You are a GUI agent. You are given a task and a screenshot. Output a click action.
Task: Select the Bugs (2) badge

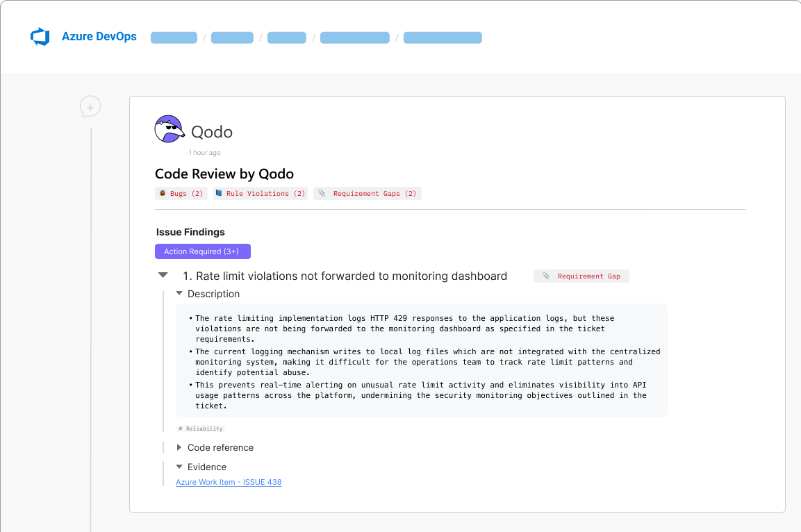[x=181, y=194]
